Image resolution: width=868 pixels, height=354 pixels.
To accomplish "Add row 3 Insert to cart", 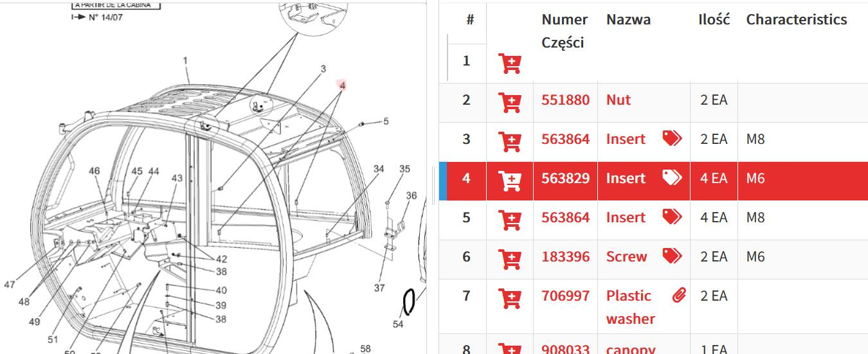I will [x=510, y=141].
